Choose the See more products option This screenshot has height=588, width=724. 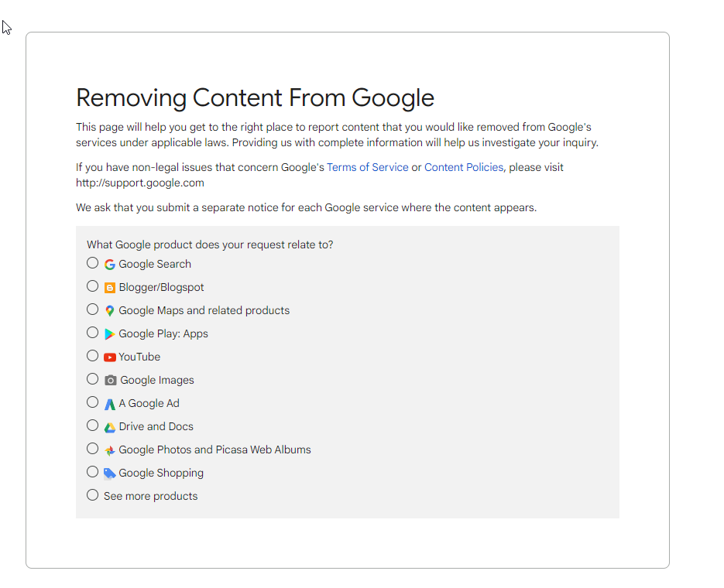(x=92, y=495)
